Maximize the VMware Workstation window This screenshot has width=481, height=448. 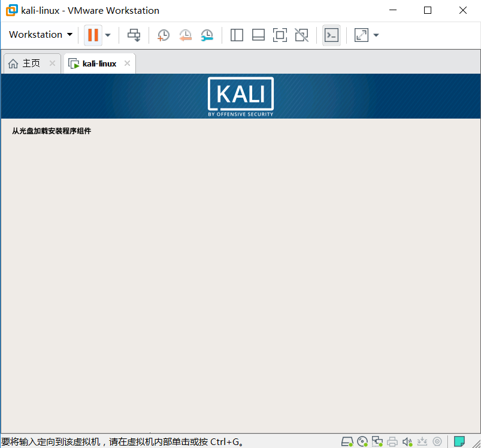coord(428,10)
